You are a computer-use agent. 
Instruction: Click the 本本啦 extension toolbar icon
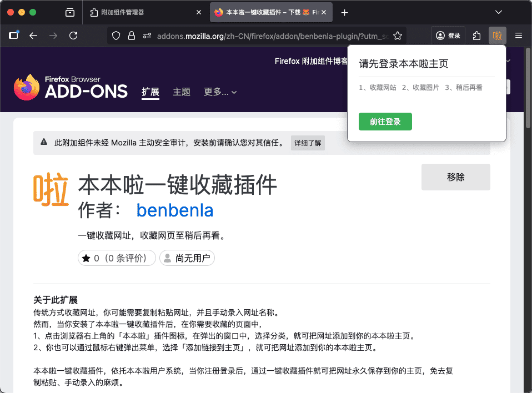[x=497, y=36]
